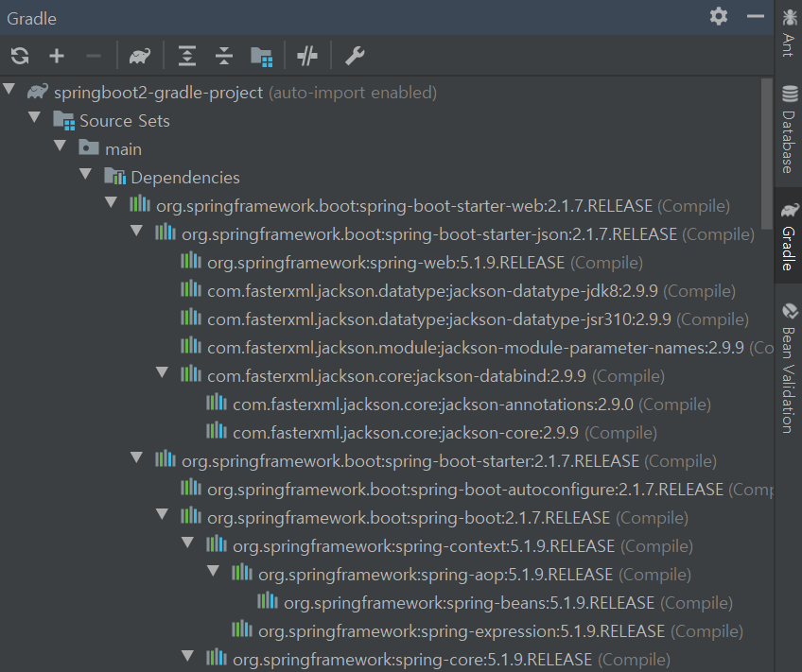
Task: Collapse spring-boot-starter:2.1.7 dependency arrow
Action: [137, 457]
